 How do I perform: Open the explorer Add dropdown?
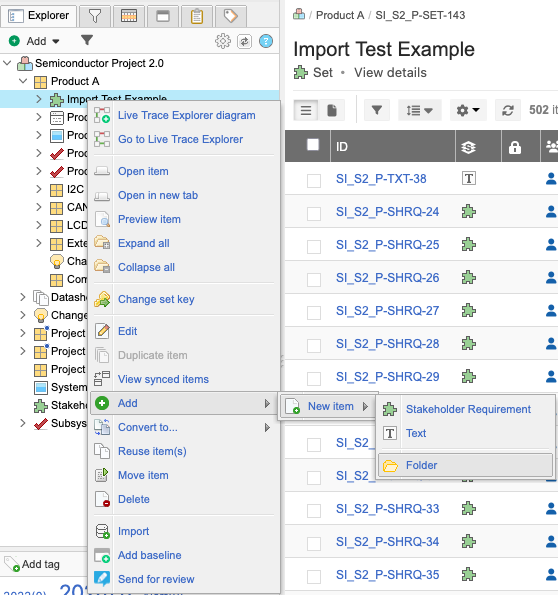click(35, 41)
